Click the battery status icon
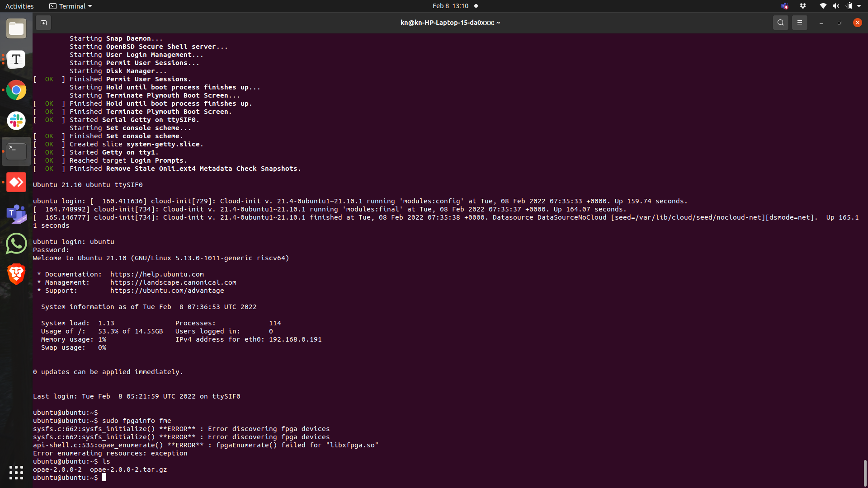Screen dimensions: 868x488 (849, 6)
